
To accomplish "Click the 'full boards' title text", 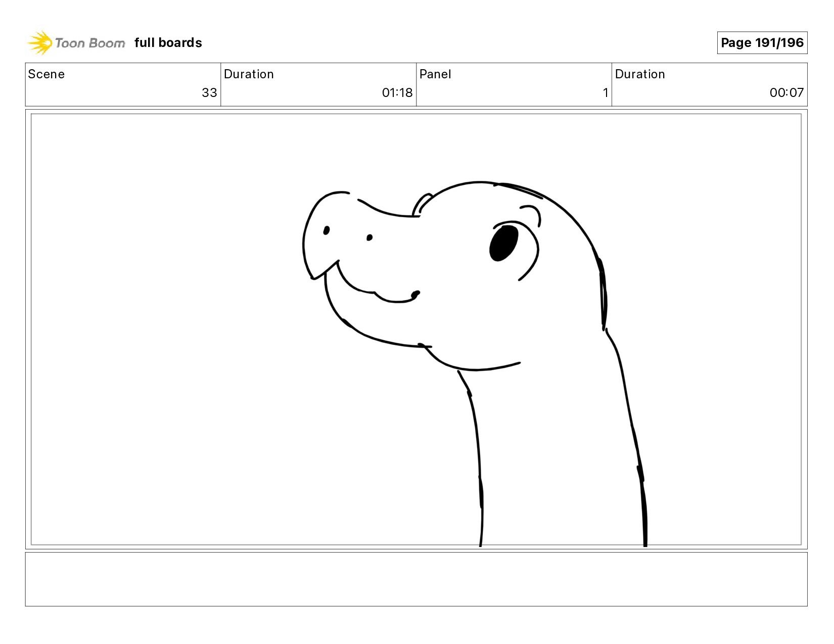I will pos(168,43).
